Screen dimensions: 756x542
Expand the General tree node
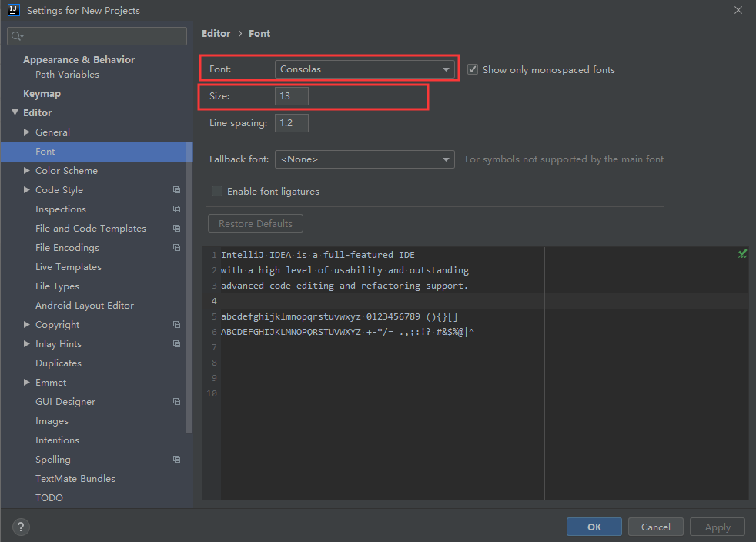coord(27,132)
